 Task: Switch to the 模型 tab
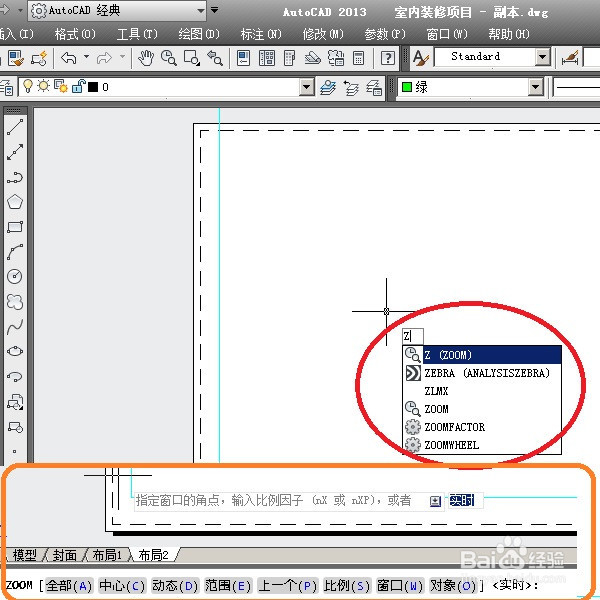point(24,555)
